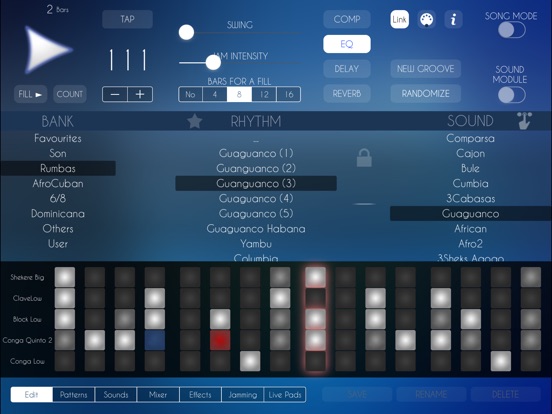Click the favourite star next to RHYTHM

[x=194, y=121]
